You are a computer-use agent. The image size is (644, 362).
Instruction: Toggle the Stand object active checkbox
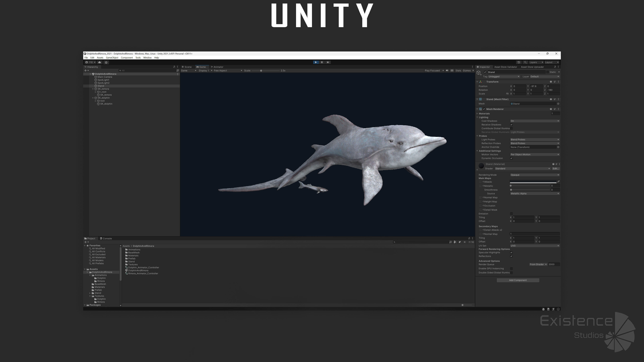[x=485, y=72]
